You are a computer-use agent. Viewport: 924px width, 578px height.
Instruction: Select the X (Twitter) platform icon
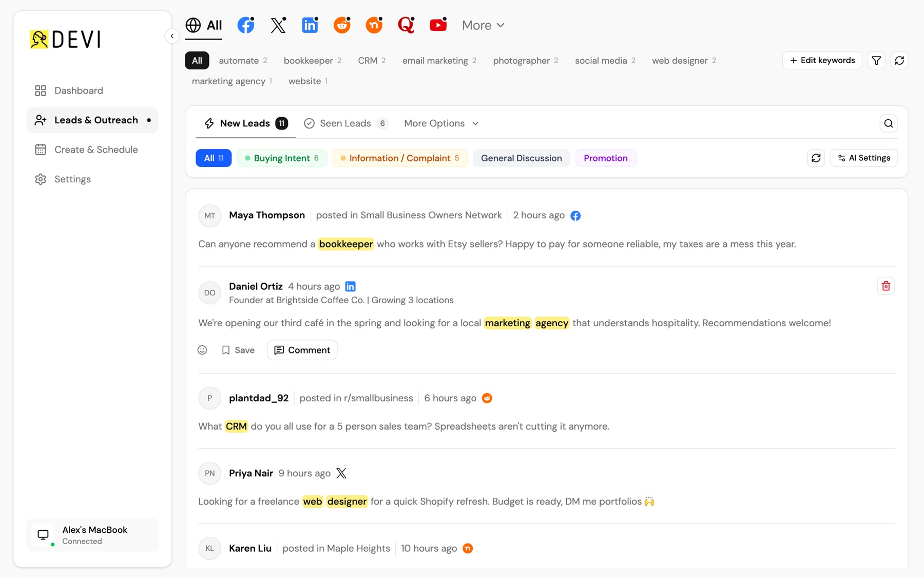[278, 25]
